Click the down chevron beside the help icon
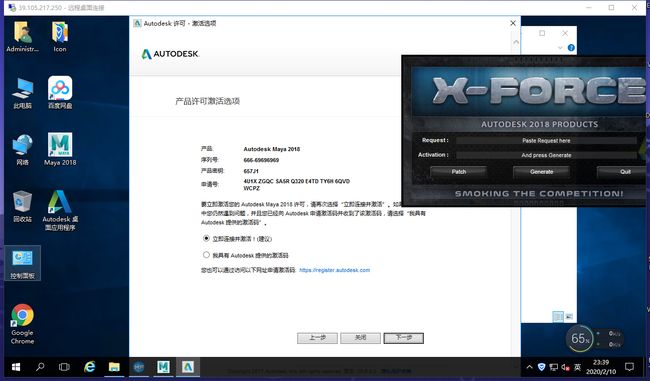The image size is (650, 381). [x=560, y=48]
